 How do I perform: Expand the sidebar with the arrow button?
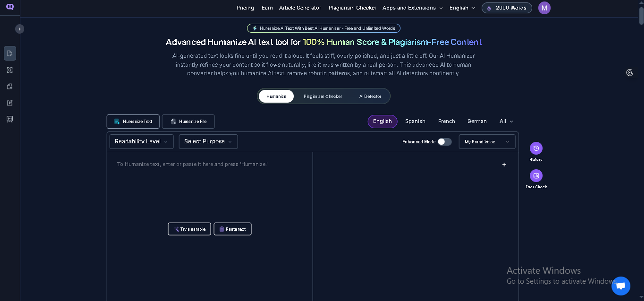tap(19, 29)
